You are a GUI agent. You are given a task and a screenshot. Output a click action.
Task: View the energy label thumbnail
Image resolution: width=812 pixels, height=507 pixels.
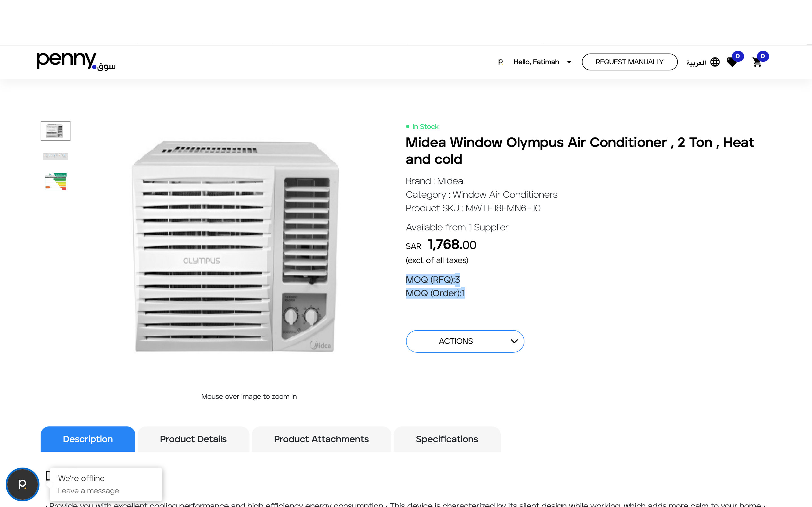[x=56, y=181]
